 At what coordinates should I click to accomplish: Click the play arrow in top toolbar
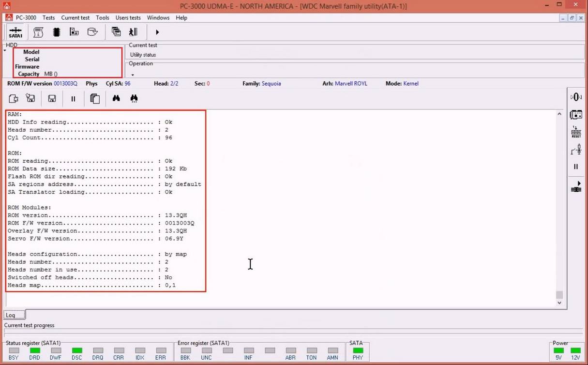[x=157, y=32]
